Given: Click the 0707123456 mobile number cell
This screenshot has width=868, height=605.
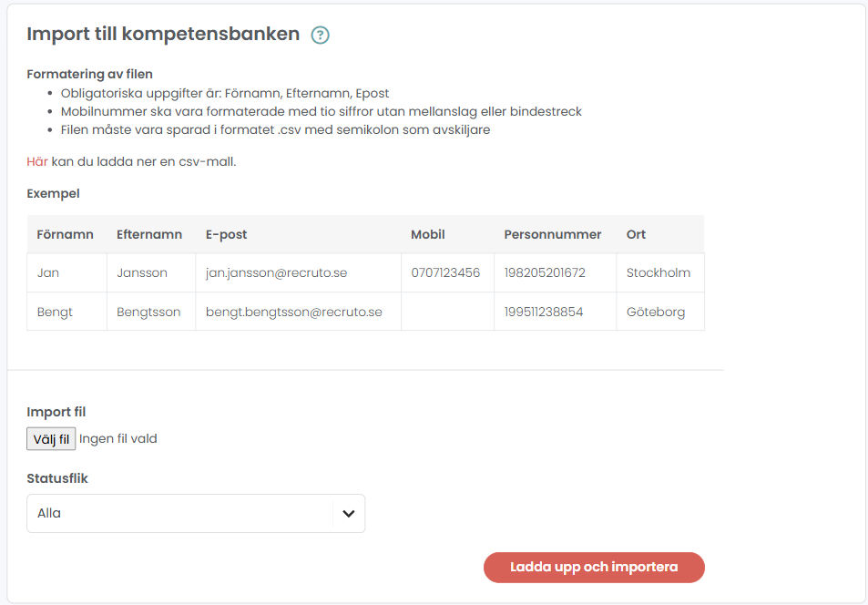Looking at the screenshot, I should tap(448, 272).
